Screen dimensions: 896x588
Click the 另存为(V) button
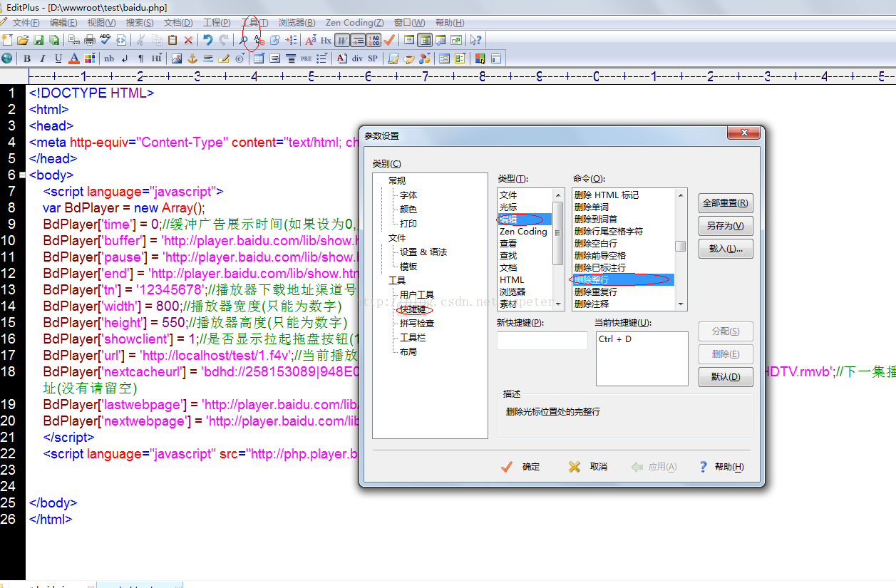coord(726,226)
